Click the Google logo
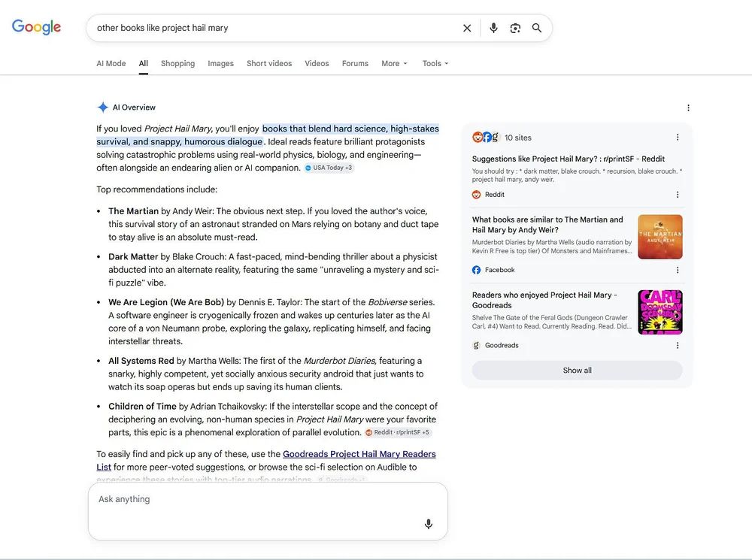Screen dimensions: 752x560 tap(36, 27)
